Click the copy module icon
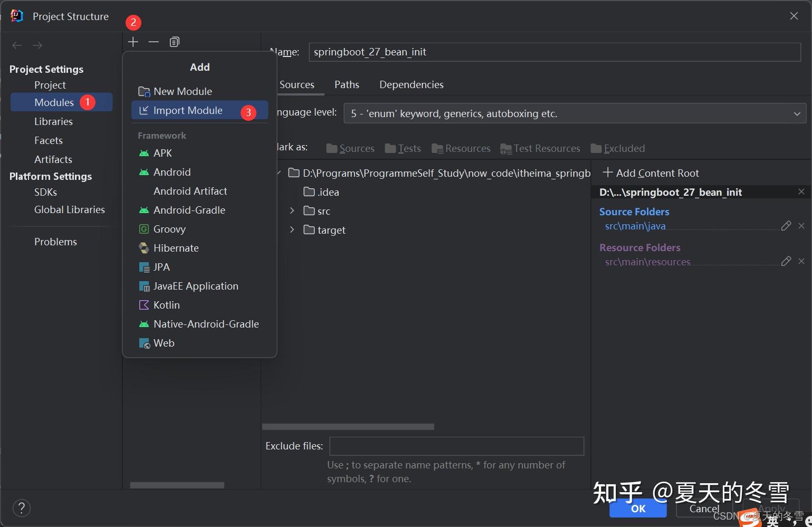Image resolution: width=812 pixels, height=527 pixels. click(x=174, y=42)
